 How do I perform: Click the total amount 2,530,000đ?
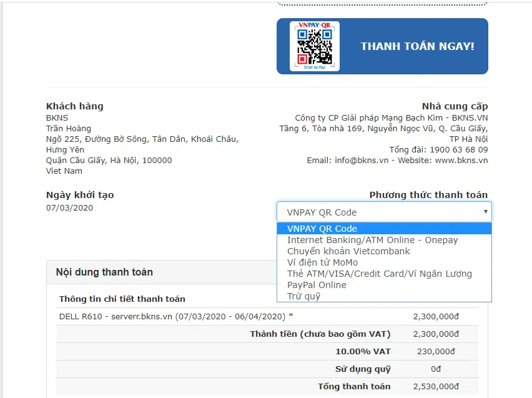[x=436, y=387]
